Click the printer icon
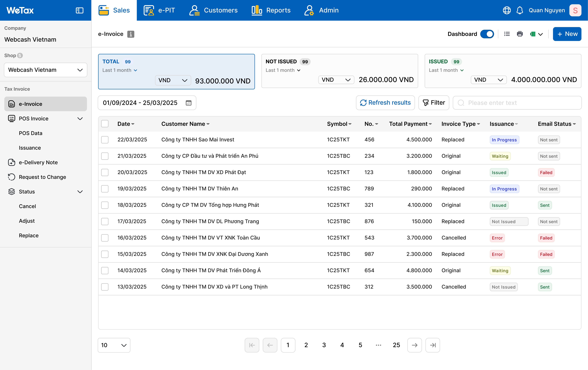Viewport: 588px width, 370px height. (520, 34)
